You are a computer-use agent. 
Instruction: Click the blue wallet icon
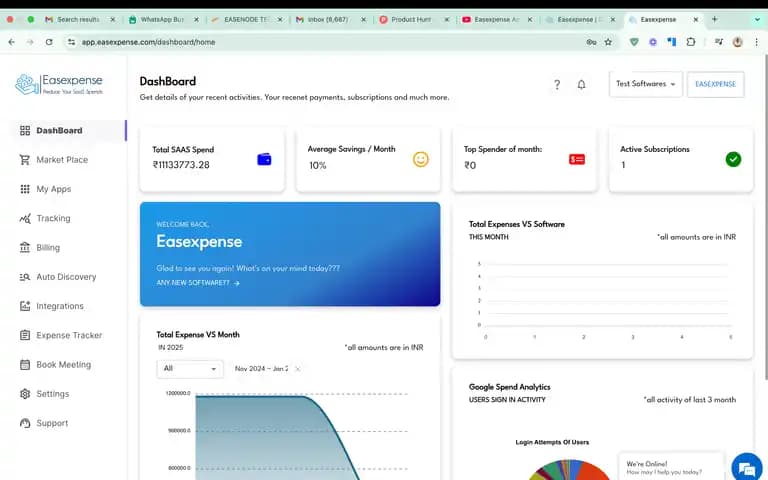tap(264, 159)
